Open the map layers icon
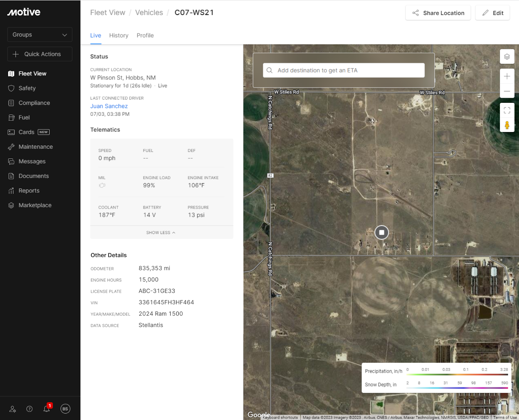This screenshot has height=420, width=519. 507,57
